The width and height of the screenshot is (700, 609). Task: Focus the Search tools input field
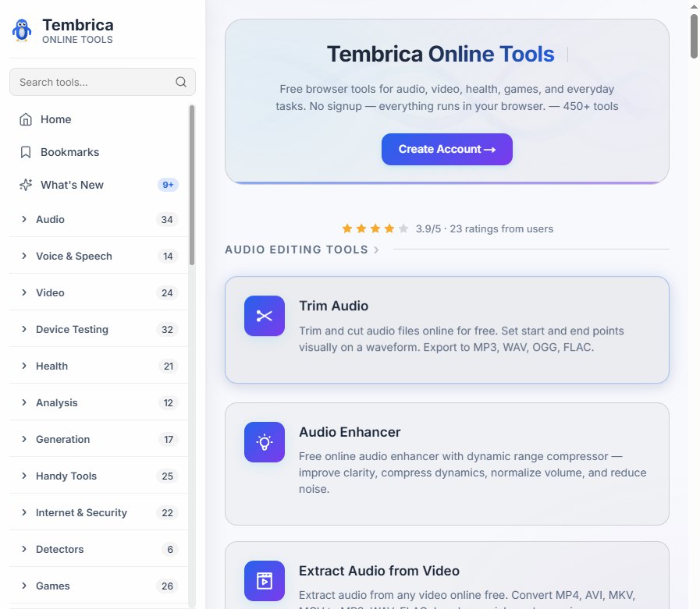coord(102,82)
